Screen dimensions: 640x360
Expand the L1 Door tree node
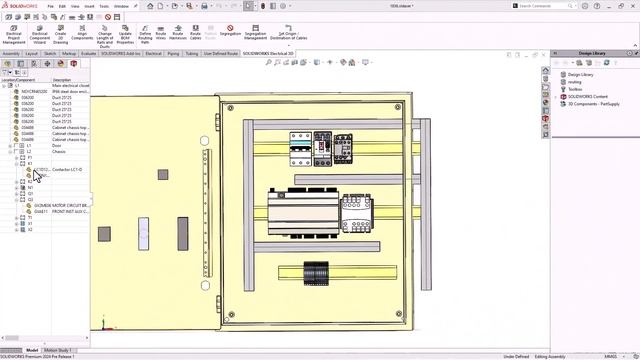coord(10,146)
